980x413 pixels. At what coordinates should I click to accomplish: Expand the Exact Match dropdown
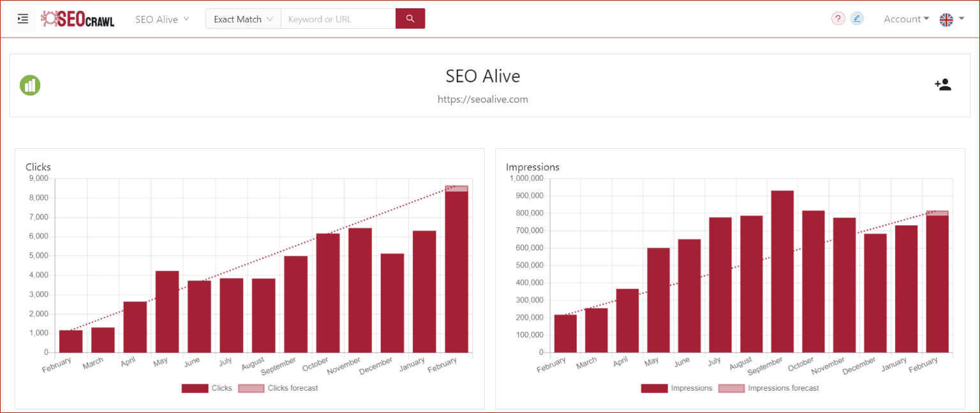coord(243,19)
